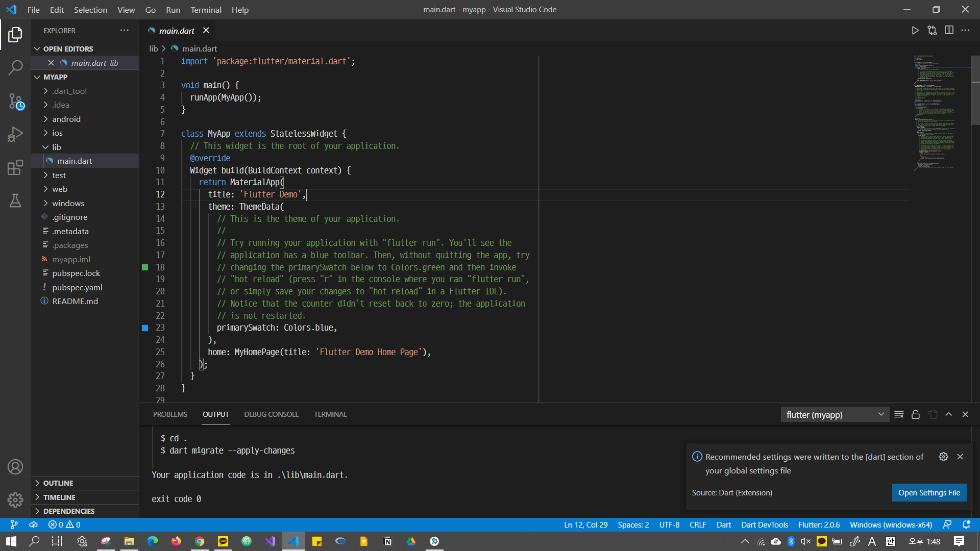Toggle word wrap/clear output list icon
The width and height of the screenshot is (980, 551).
point(899,415)
